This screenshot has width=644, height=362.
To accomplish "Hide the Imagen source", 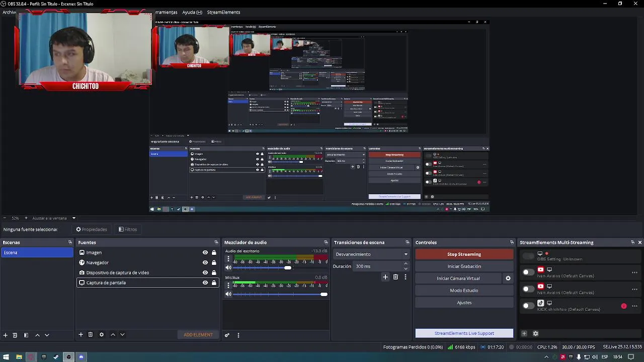I will click(205, 252).
